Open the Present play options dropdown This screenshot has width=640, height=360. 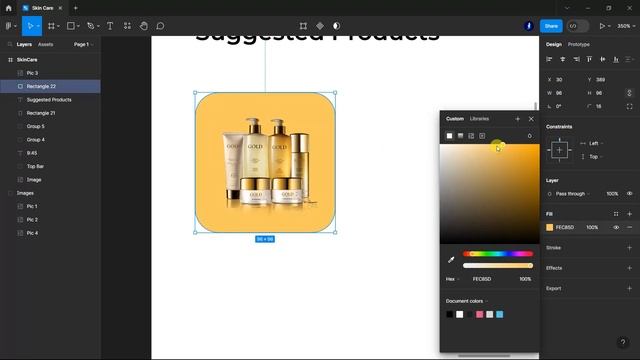609,26
